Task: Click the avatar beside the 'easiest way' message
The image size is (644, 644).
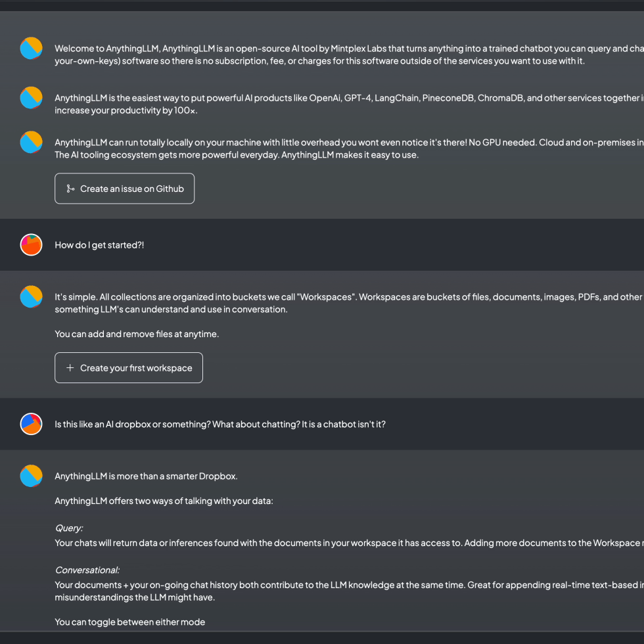Action: point(31,97)
